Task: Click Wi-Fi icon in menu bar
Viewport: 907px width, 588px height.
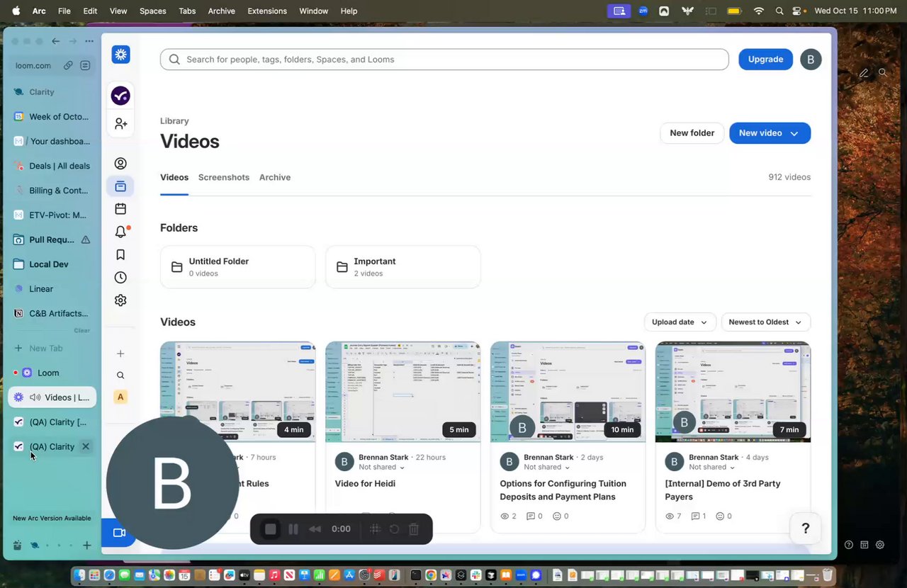Action: click(759, 11)
